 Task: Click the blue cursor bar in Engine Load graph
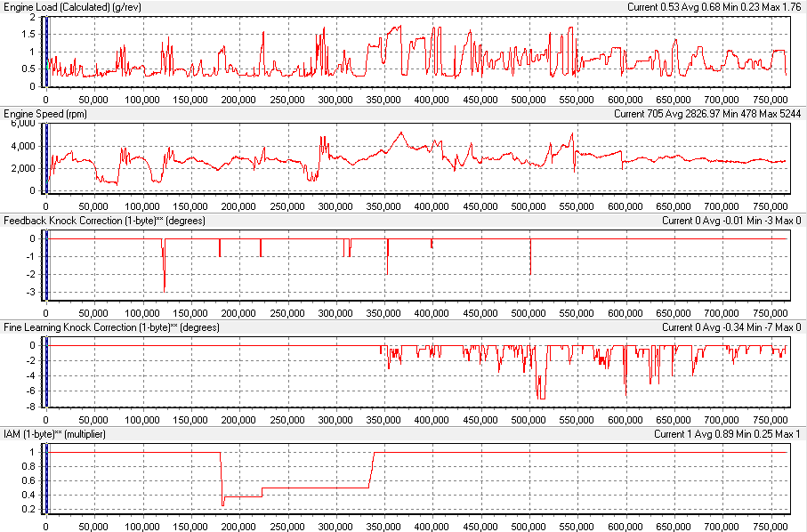[x=45, y=52]
